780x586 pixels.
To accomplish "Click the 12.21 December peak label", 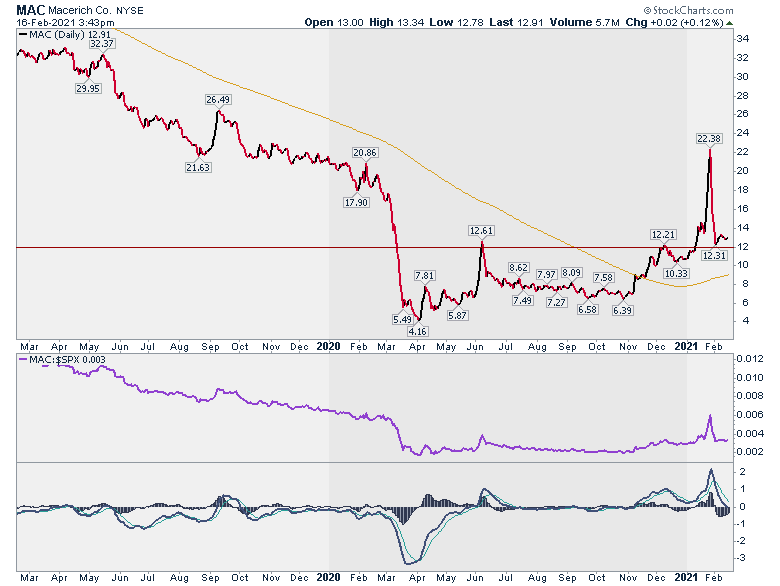I will (664, 234).
